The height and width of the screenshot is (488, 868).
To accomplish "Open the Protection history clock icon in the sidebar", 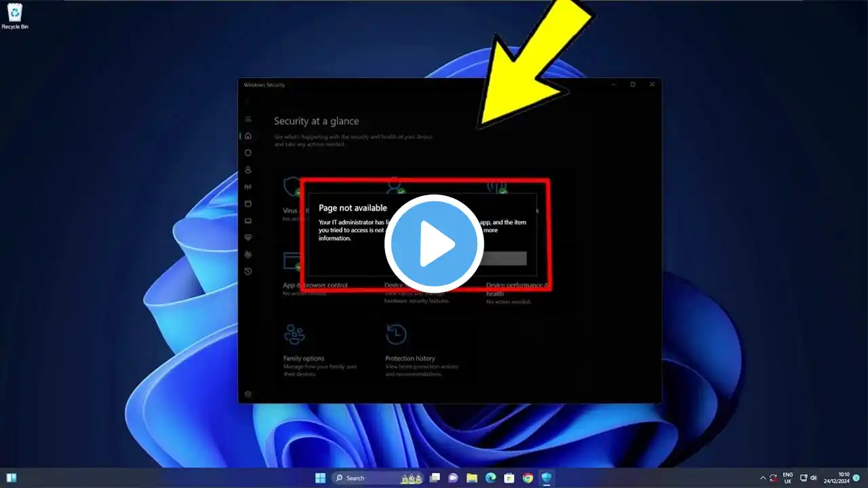I will (x=248, y=272).
